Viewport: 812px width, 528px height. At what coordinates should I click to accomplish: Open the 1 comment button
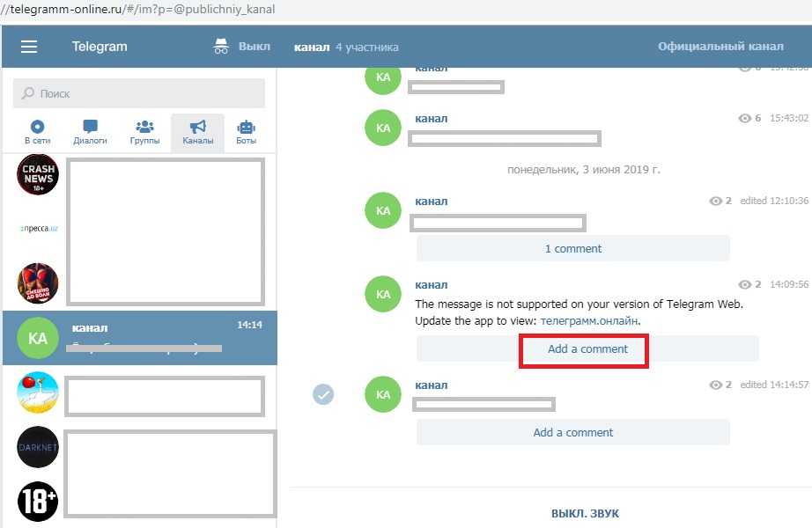[573, 248]
